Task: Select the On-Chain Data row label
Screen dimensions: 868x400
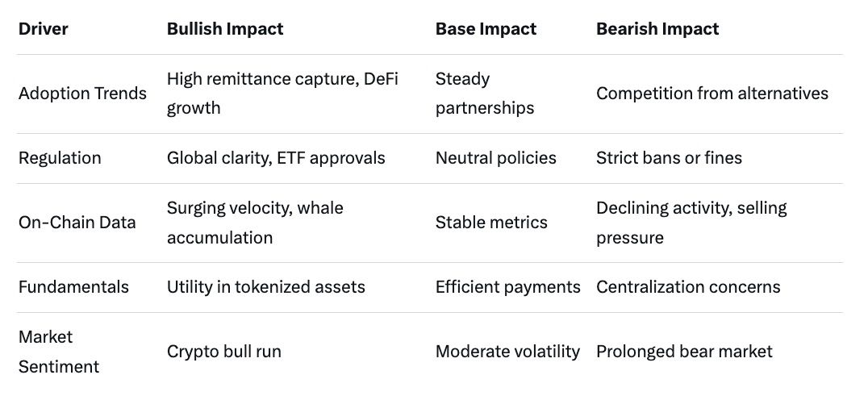Action: click(x=78, y=223)
